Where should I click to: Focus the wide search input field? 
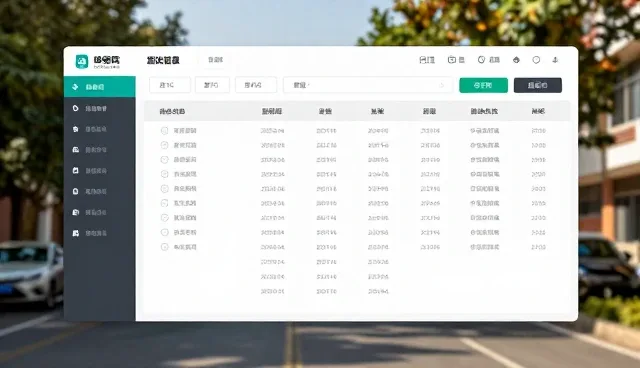click(x=368, y=85)
